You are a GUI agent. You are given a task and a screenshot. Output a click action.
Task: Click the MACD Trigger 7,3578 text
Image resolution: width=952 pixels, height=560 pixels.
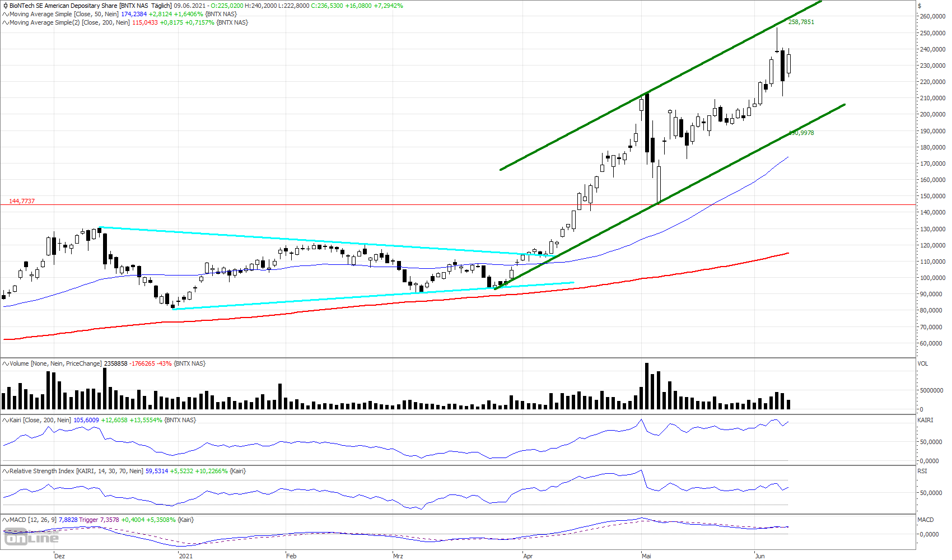pos(99,520)
